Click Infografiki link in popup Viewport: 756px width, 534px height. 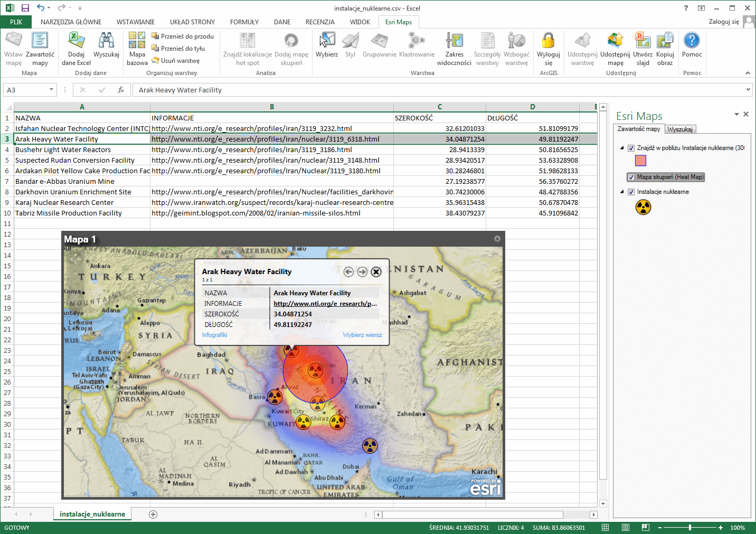click(215, 335)
